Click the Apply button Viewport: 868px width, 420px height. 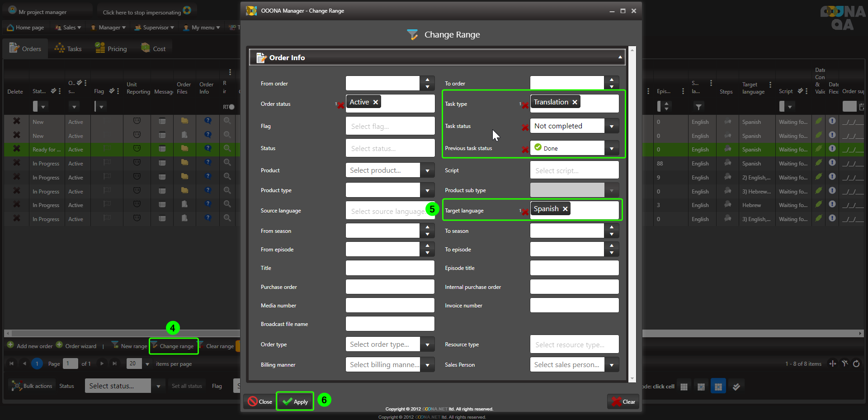295,401
